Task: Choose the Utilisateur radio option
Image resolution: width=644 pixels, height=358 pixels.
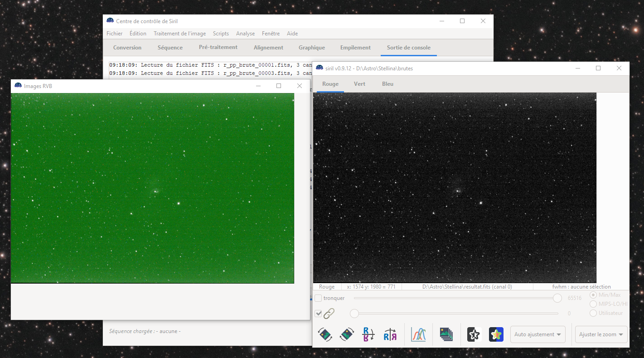Action: (593, 313)
